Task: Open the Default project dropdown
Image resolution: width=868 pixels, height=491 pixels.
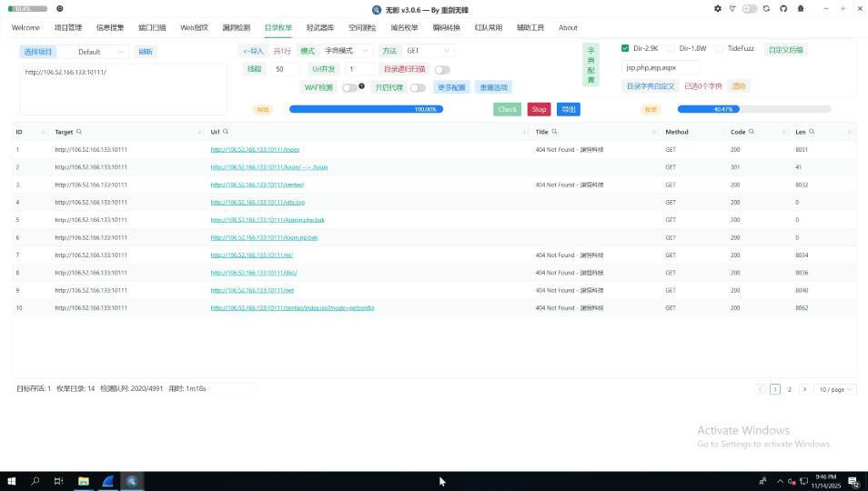Action: pos(93,52)
